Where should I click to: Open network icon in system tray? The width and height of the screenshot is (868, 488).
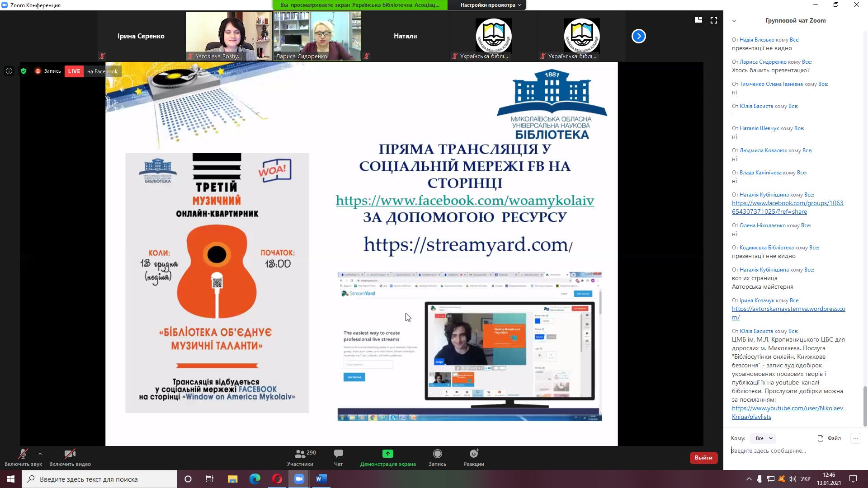(x=770, y=479)
